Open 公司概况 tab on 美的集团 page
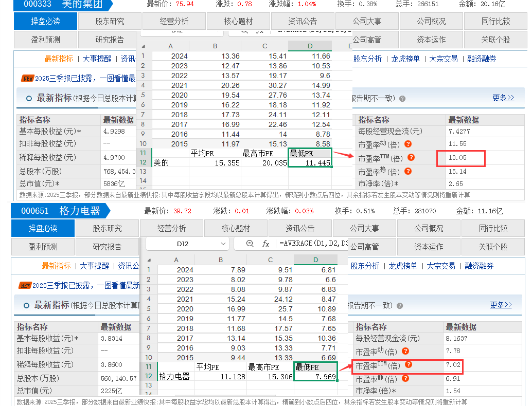This screenshot has height=406, width=532. tap(431, 22)
